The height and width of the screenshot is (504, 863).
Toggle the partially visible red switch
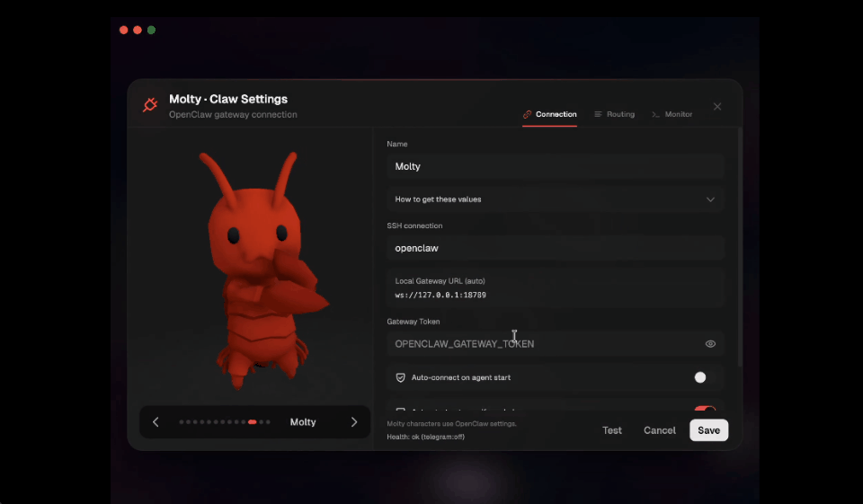point(705,409)
